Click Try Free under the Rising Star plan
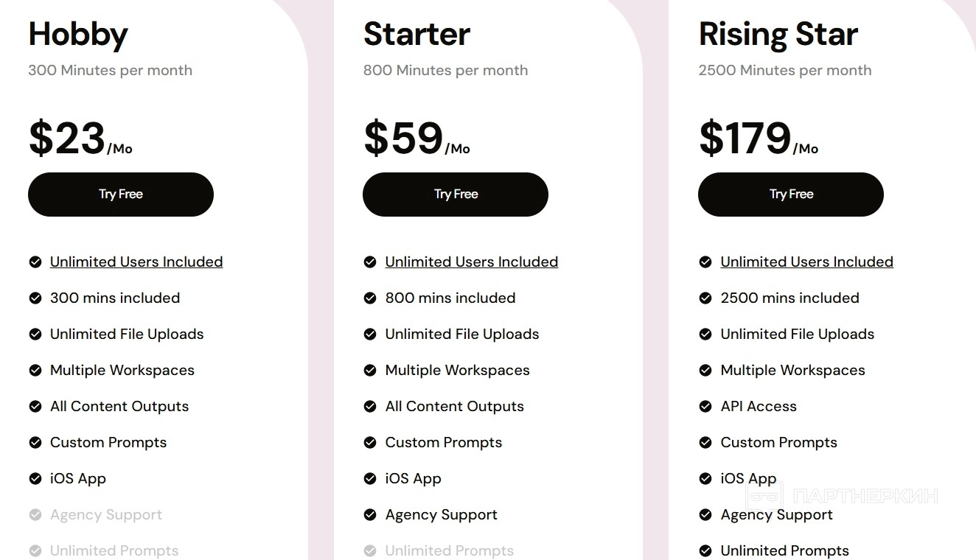The width and height of the screenshot is (976, 560). pyautogui.click(x=791, y=195)
